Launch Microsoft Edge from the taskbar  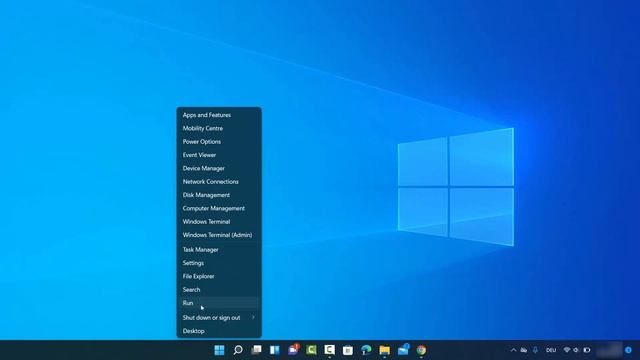click(366, 350)
